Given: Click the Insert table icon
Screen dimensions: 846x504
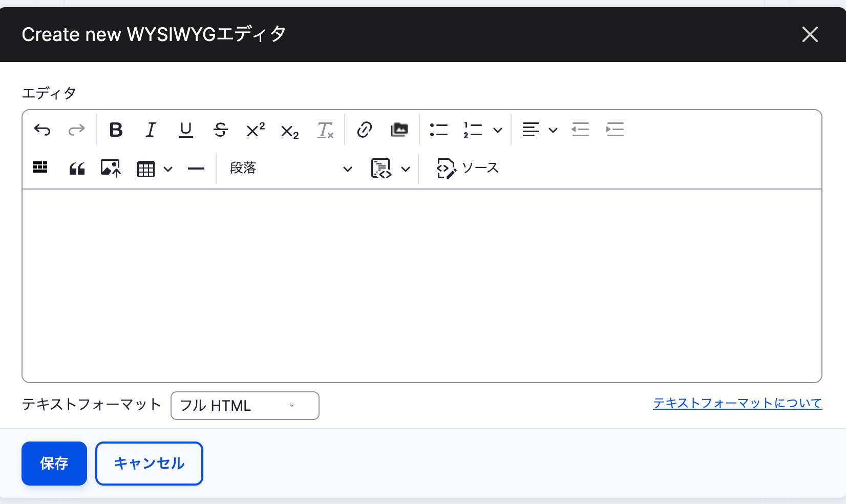Looking at the screenshot, I should tap(146, 169).
